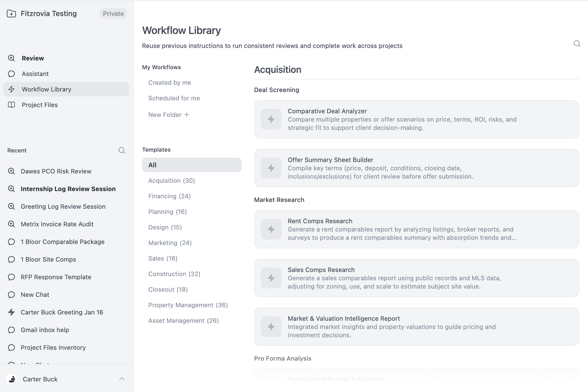
Task: Click the Comparative Deal Analyzer lightning icon
Action: tap(271, 119)
